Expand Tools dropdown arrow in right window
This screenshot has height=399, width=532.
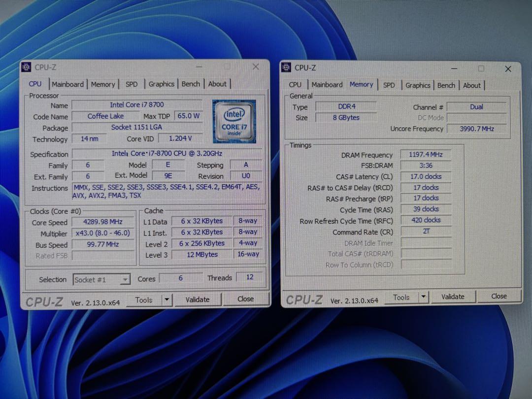pos(424,297)
